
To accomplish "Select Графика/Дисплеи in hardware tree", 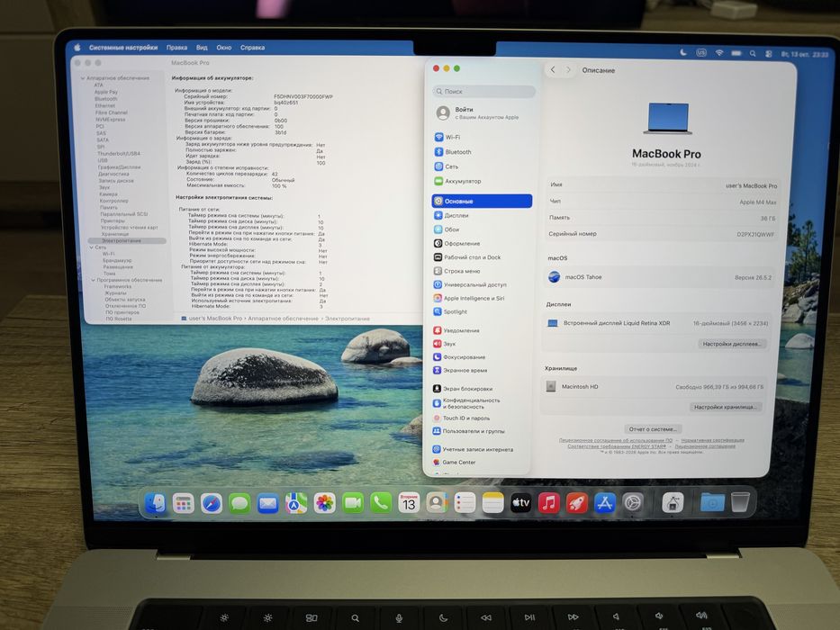I will coord(120,167).
